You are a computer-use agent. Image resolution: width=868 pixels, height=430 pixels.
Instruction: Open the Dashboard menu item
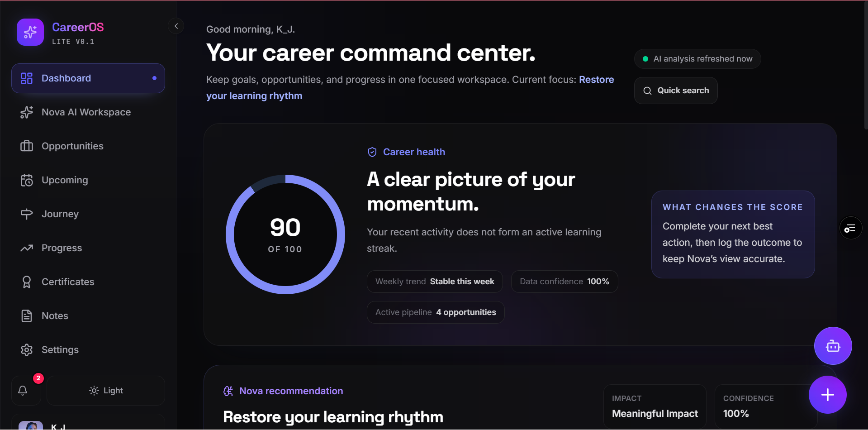[x=88, y=78]
